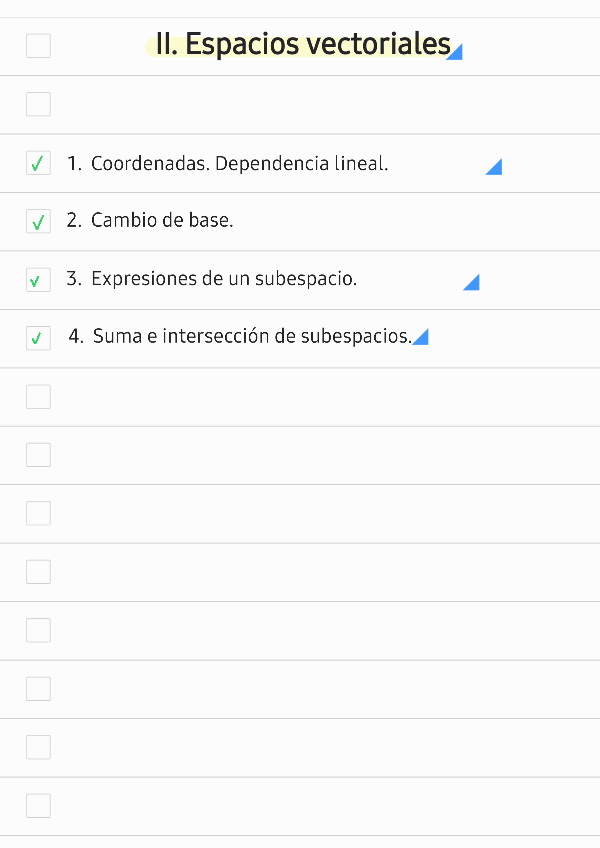Viewport: 600px width, 848px height.
Task: Expand the triangle after "Suma e intersección de subespacios."
Action: [422, 338]
